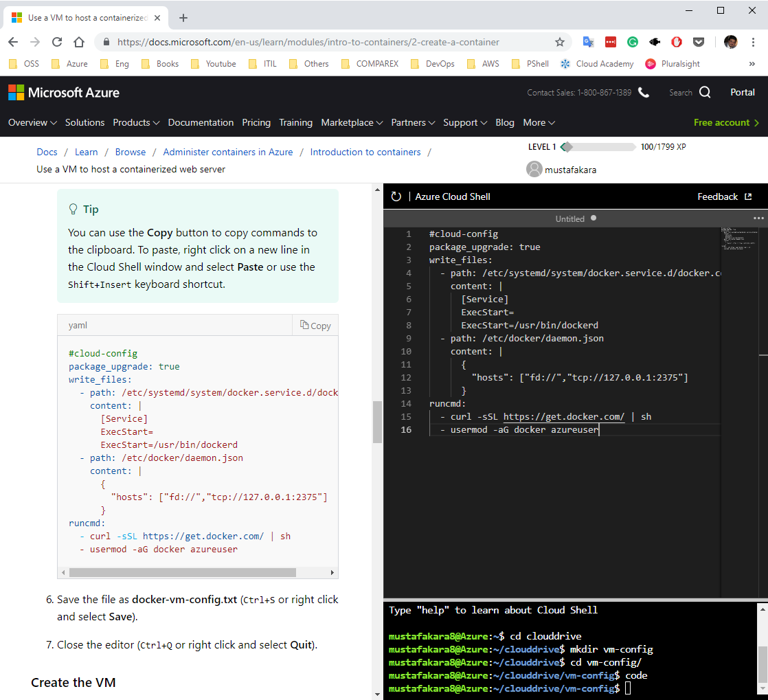The image size is (768, 700).
Task: Expand the Marketplace dropdown menu
Action: coord(352,122)
